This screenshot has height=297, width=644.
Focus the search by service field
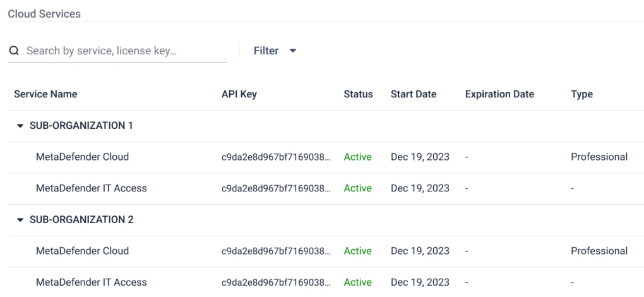120,51
